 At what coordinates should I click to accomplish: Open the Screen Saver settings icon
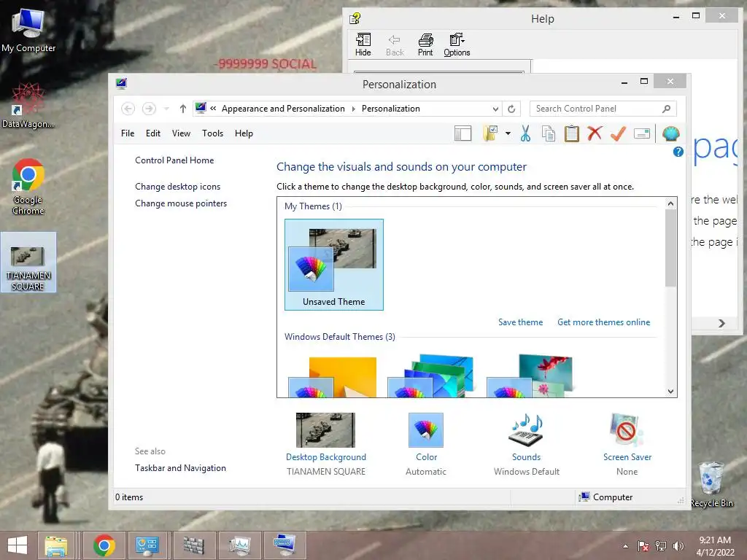coord(627,430)
